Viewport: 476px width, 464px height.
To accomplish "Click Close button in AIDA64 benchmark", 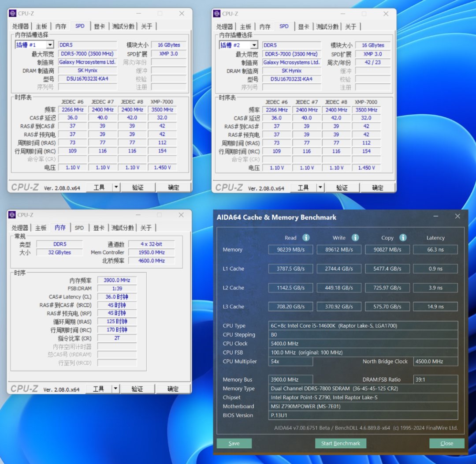I will point(447,443).
